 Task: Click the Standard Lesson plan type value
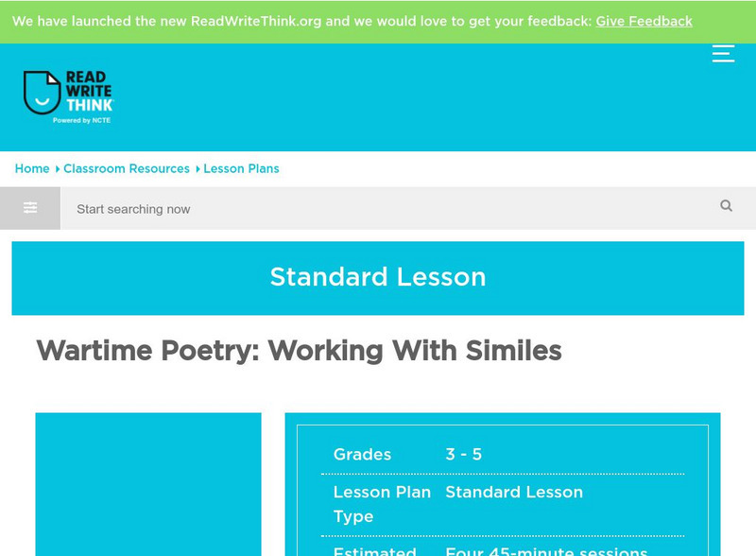514,492
